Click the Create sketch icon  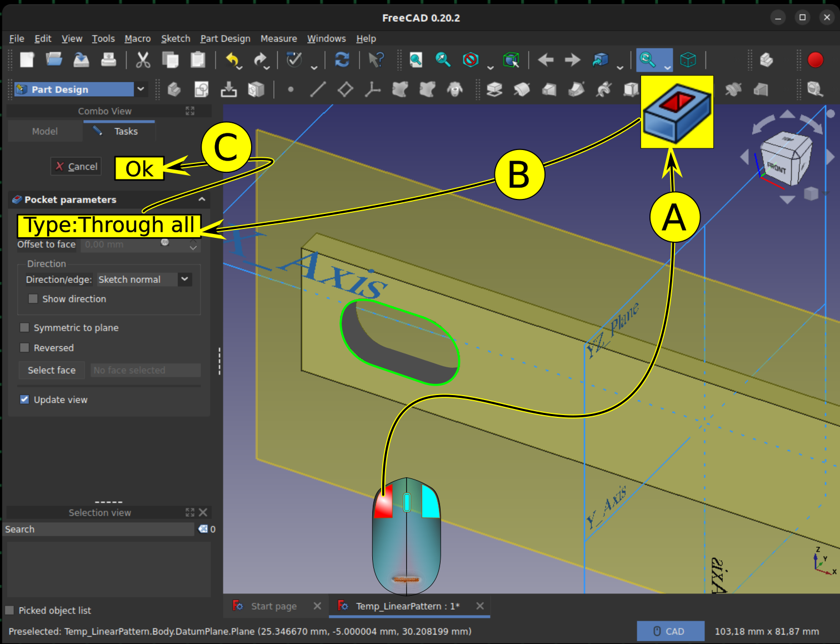pyautogui.click(x=202, y=89)
